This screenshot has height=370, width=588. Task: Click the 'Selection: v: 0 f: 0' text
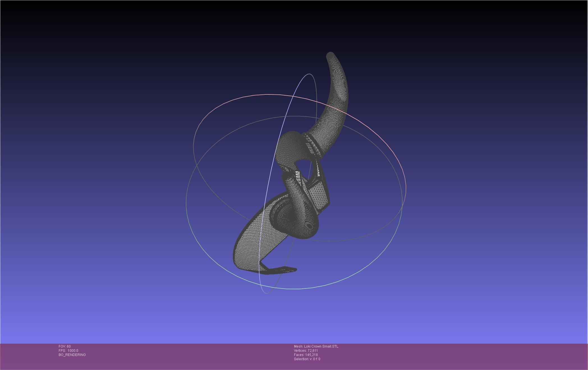[x=307, y=359]
